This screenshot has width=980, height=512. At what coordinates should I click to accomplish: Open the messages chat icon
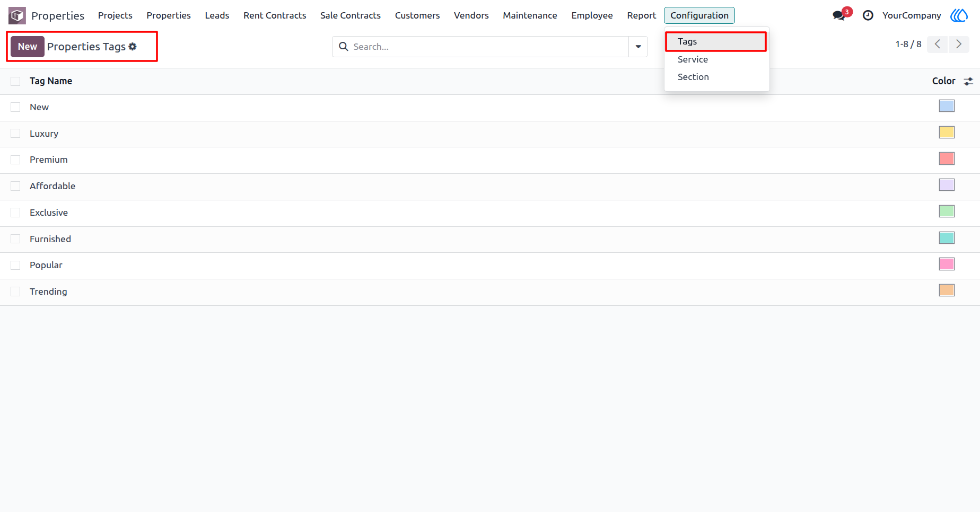[839, 15]
